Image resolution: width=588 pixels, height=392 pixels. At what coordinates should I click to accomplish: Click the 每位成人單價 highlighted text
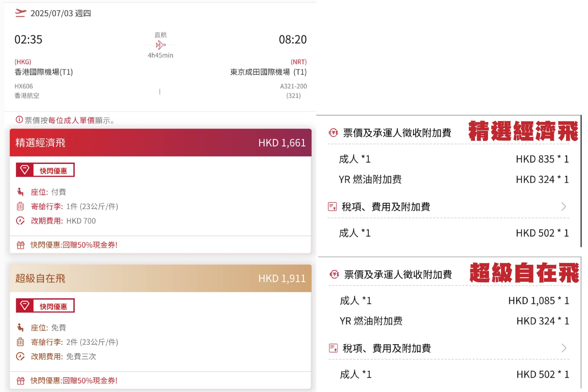click(71, 120)
